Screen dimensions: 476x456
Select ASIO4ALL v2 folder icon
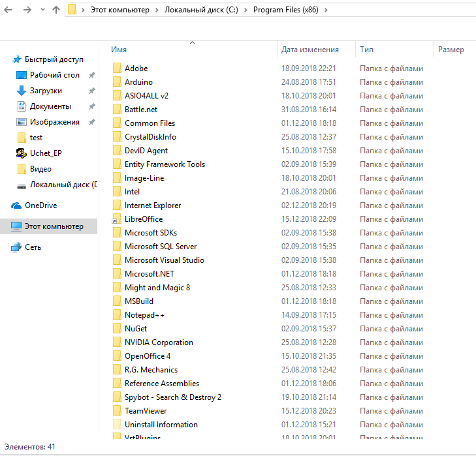(x=117, y=95)
